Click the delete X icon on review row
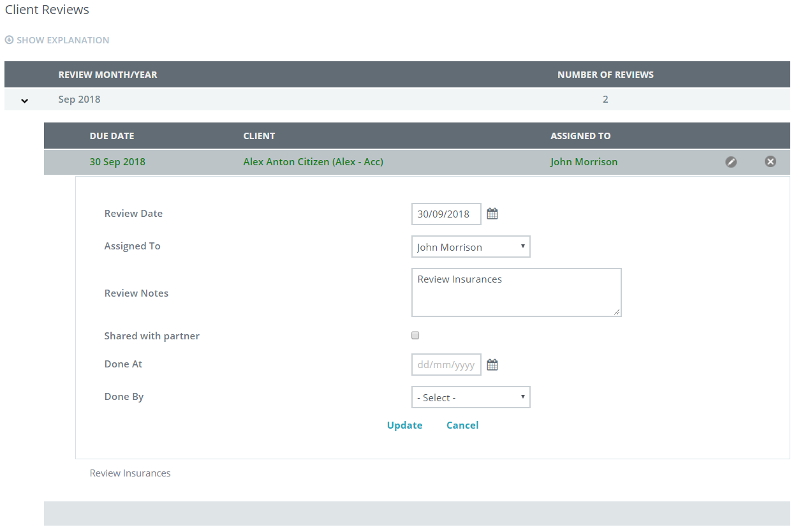Screen dimensions: 796x532 [x=770, y=162]
